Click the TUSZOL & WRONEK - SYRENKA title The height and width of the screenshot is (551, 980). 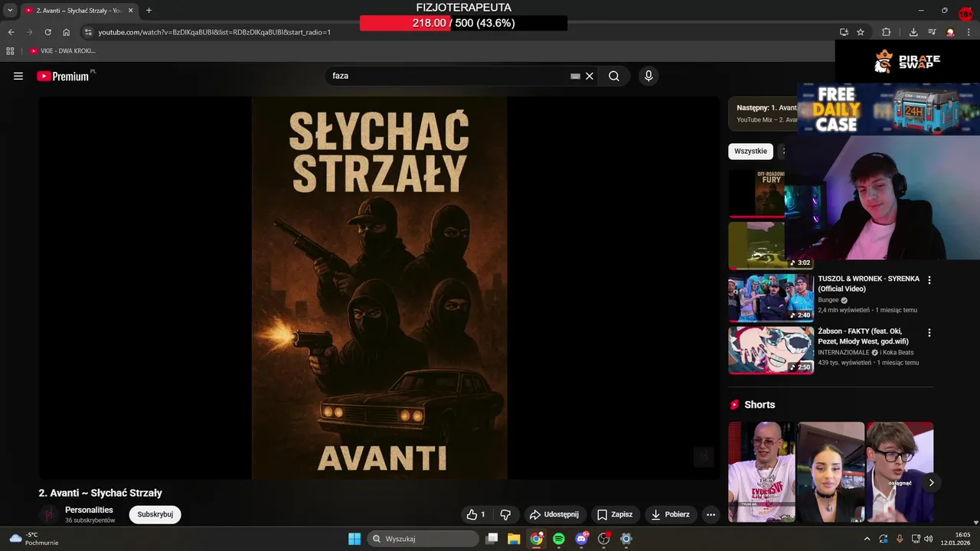(x=868, y=284)
